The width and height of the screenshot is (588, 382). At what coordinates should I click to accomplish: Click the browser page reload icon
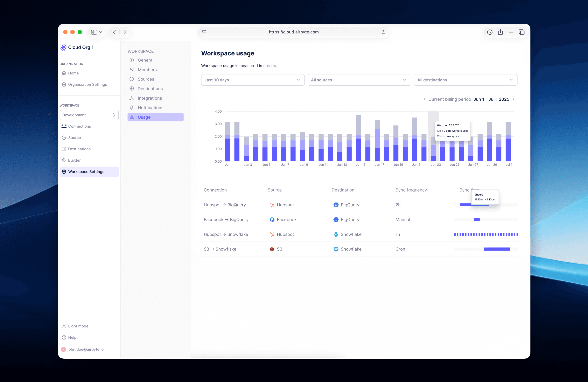click(383, 32)
